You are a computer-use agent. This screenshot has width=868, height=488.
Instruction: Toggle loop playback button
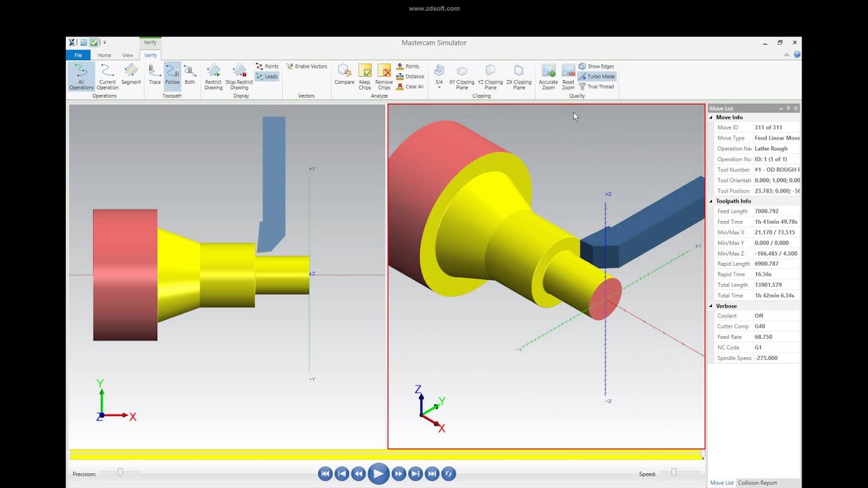click(x=448, y=474)
